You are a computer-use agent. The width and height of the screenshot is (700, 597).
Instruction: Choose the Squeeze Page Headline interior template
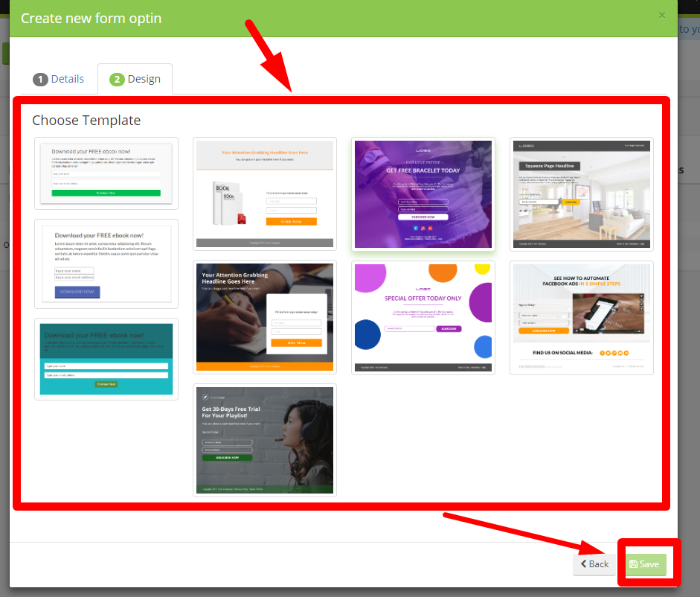coord(582,194)
